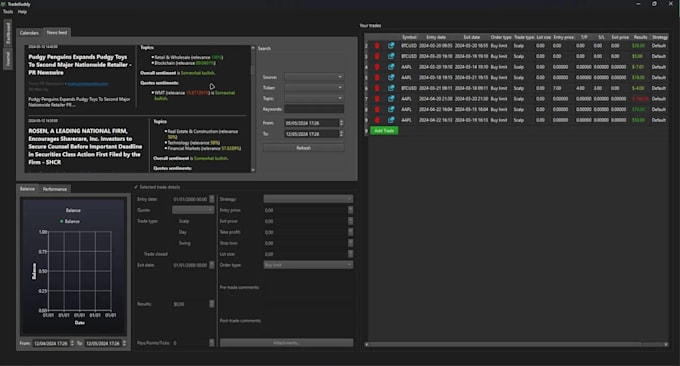Delete trade row 5 with red icon
Viewport: 680px width, 366px height.
pos(377,78)
